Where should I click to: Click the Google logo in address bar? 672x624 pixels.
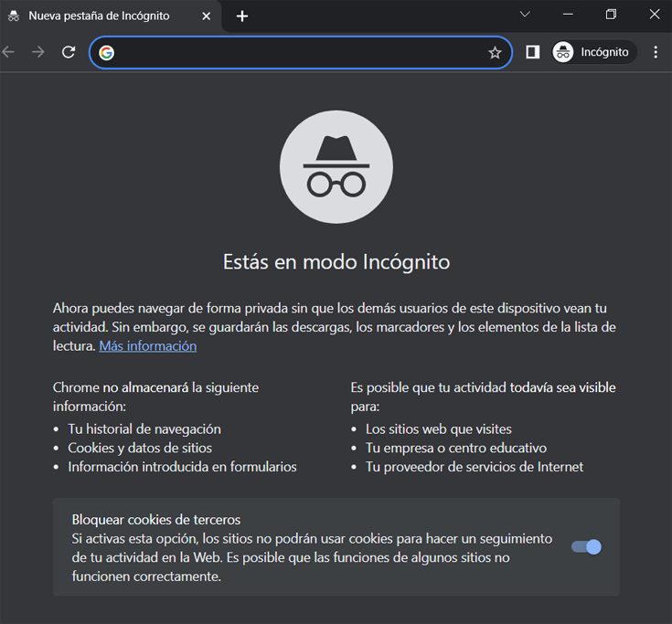pyautogui.click(x=106, y=53)
